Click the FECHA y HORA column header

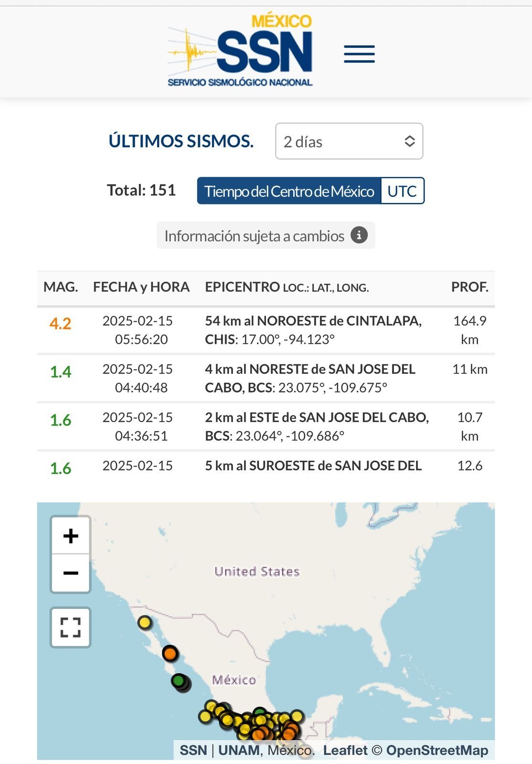141,287
